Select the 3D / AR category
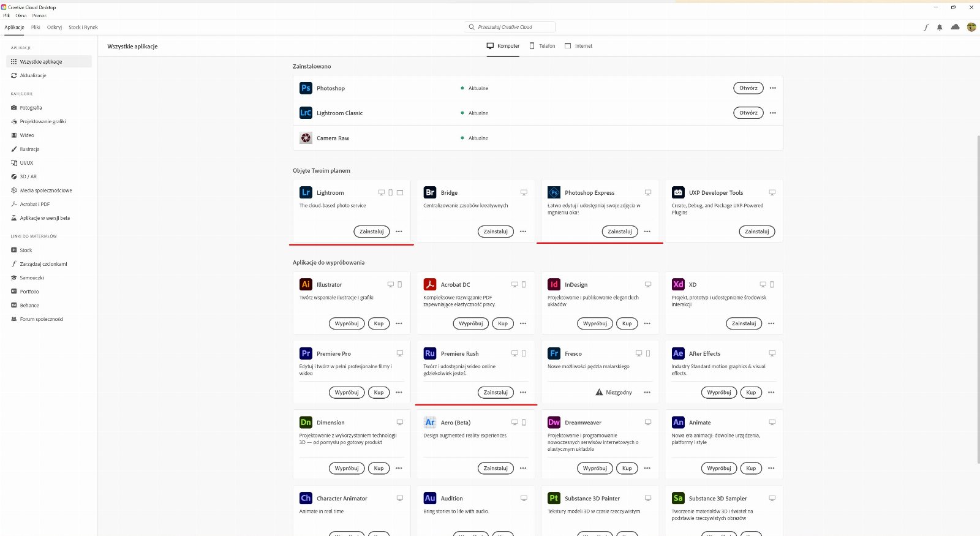980x536 pixels. (x=49, y=176)
